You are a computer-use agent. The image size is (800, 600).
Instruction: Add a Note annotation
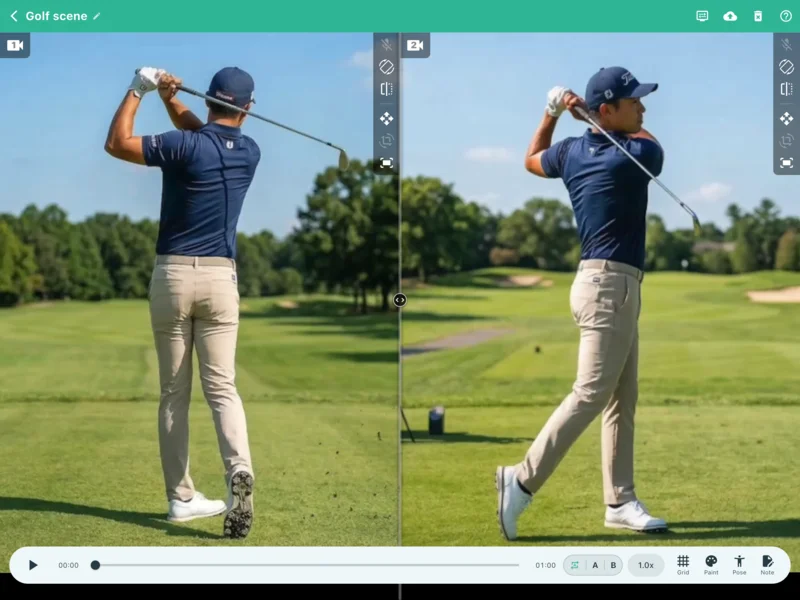tap(768, 561)
